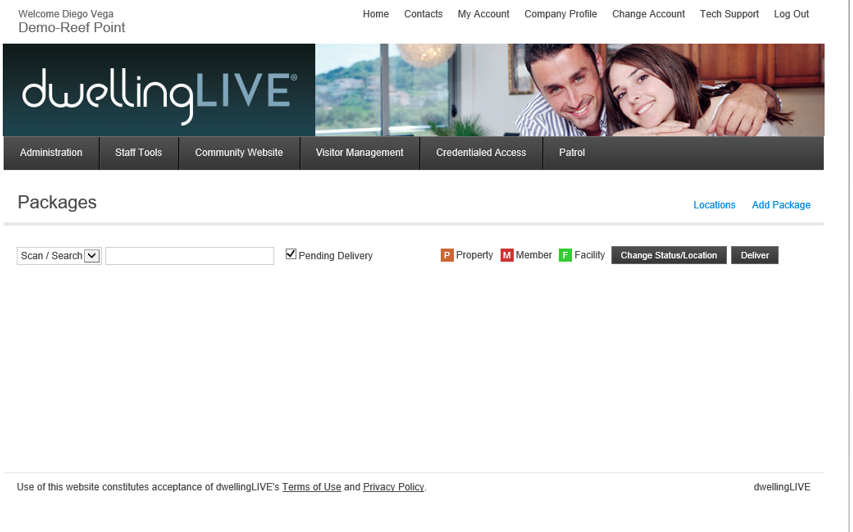Open the Visitor Management menu
The image size is (853, 532).
[x=359, y=153]
